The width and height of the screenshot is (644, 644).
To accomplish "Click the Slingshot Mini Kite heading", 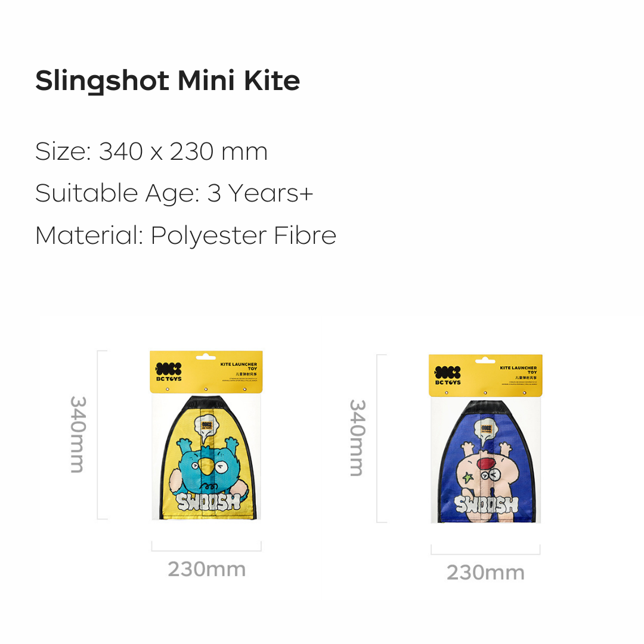I will (x=168, y=81).
